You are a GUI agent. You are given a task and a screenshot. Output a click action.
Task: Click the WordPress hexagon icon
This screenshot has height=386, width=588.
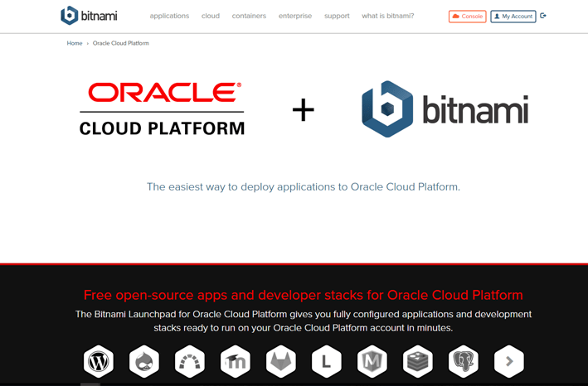point(99,361)
